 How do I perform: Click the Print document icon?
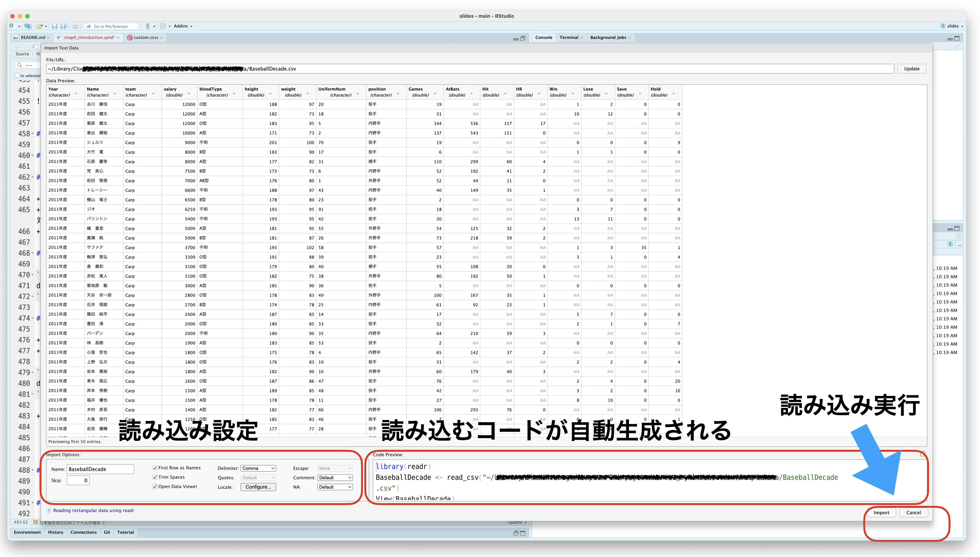pyautogui.click(x=75, y=26)
